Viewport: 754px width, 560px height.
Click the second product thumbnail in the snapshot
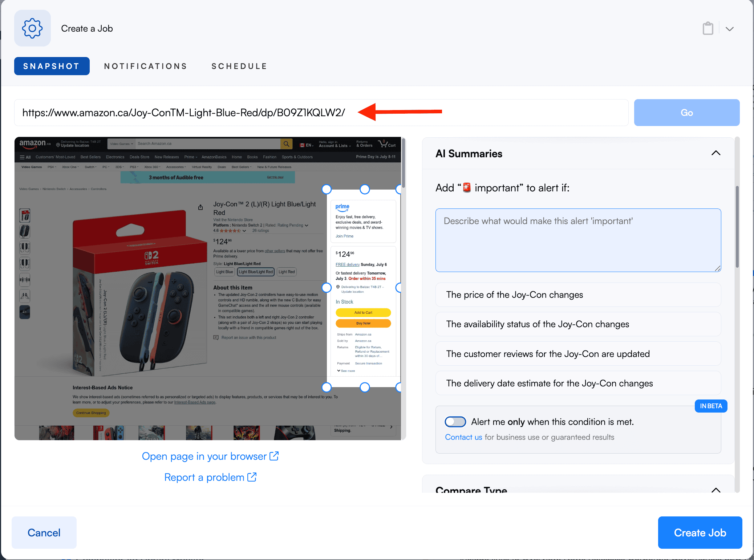[x=25, y=232]
